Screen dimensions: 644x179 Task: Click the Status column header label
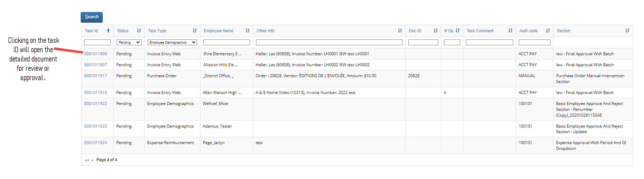tap(123, 30)
